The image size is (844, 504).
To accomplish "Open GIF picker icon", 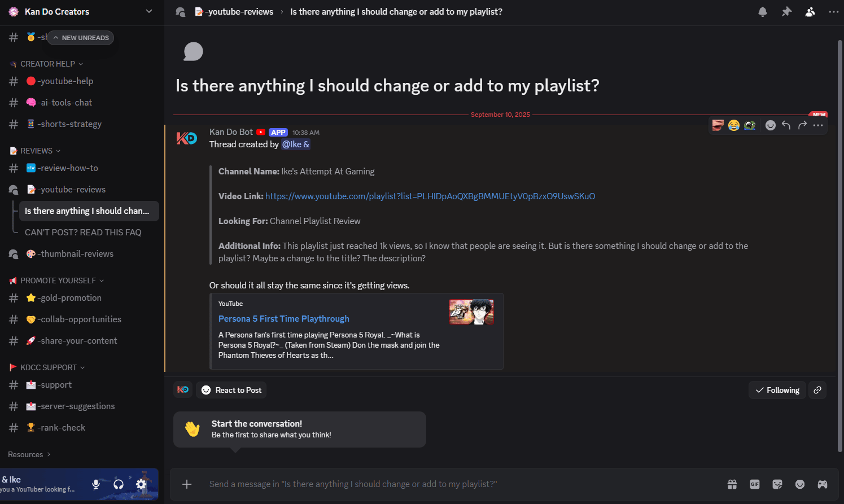I will pos(755,484).
